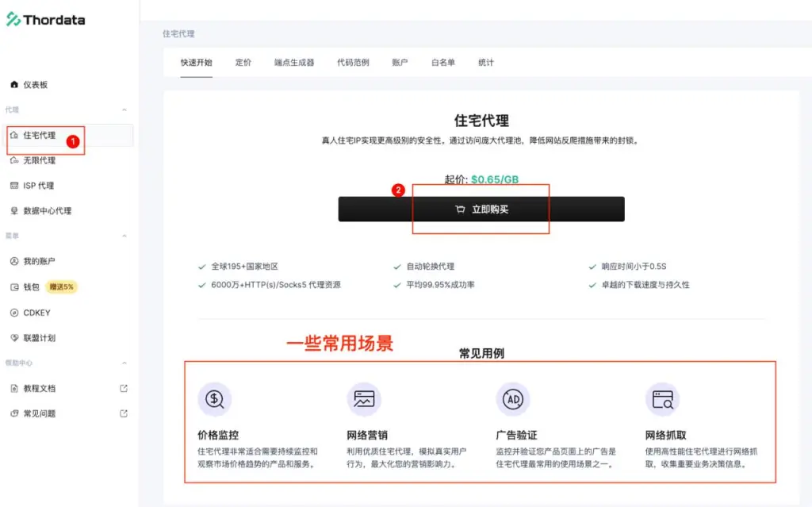Viewport: 812px width, 507px height.
Task: Click the 网络营销 card title
Action: 367,435
